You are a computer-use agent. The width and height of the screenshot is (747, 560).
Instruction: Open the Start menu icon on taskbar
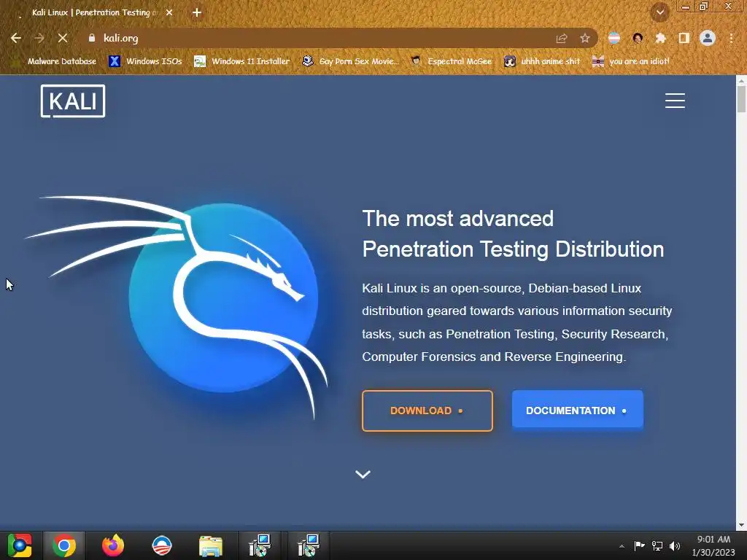(20, 545)
